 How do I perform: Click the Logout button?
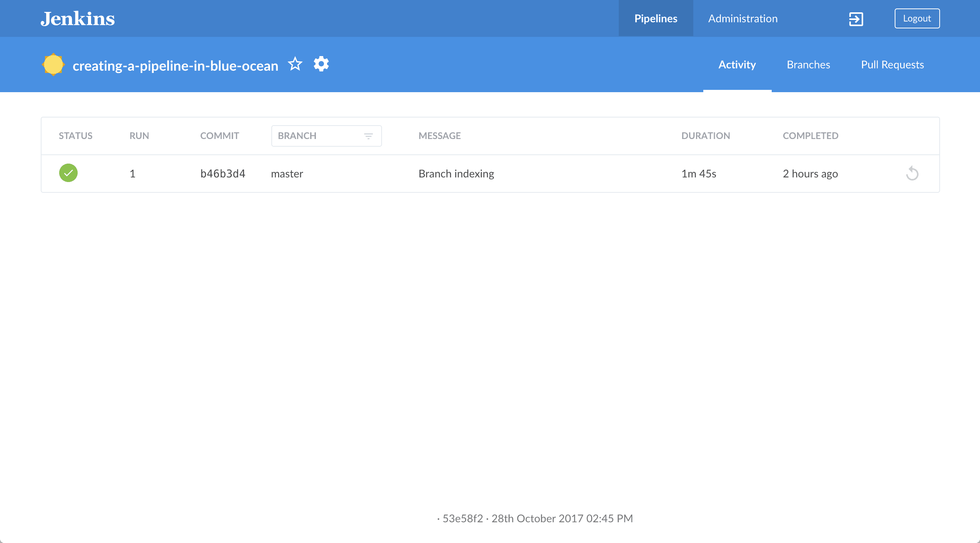917,18
